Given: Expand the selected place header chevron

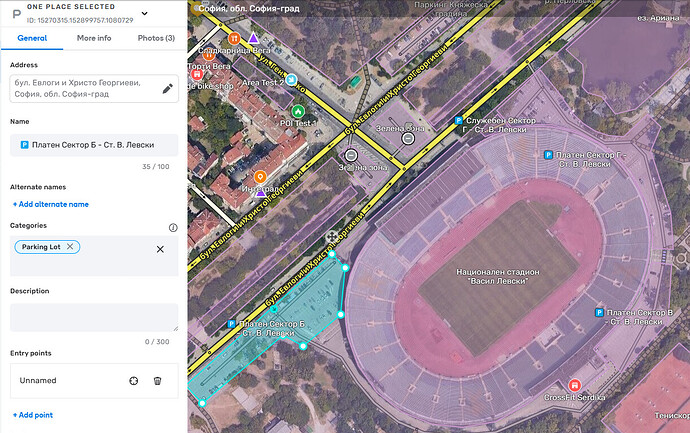Looking at the screenshot, I should click(x=144, y=13).
